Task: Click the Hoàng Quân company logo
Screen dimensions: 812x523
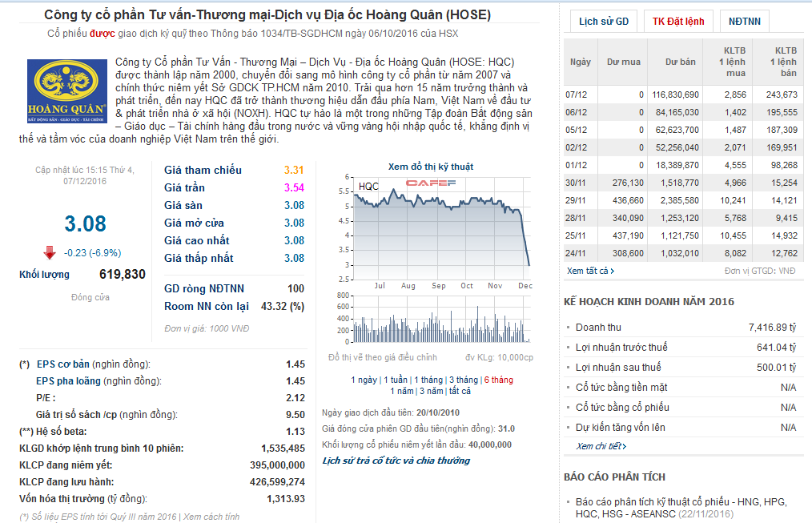Action: (x=66, y=91)
